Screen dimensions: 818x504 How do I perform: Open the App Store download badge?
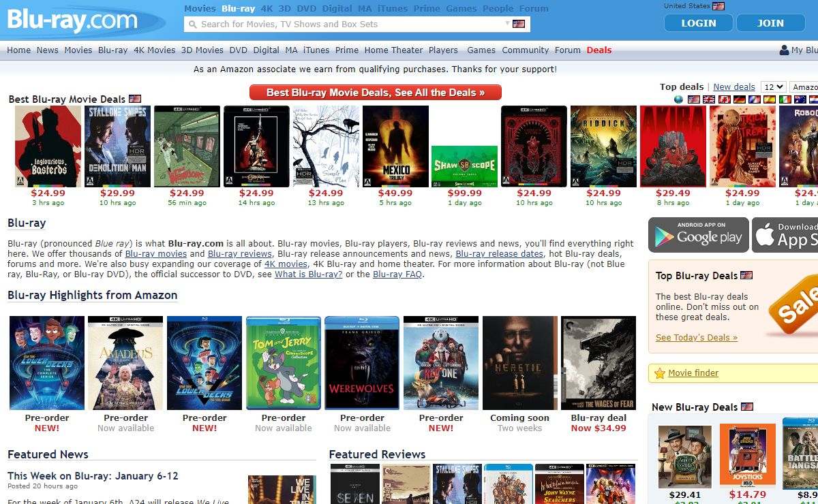point(785,235)
